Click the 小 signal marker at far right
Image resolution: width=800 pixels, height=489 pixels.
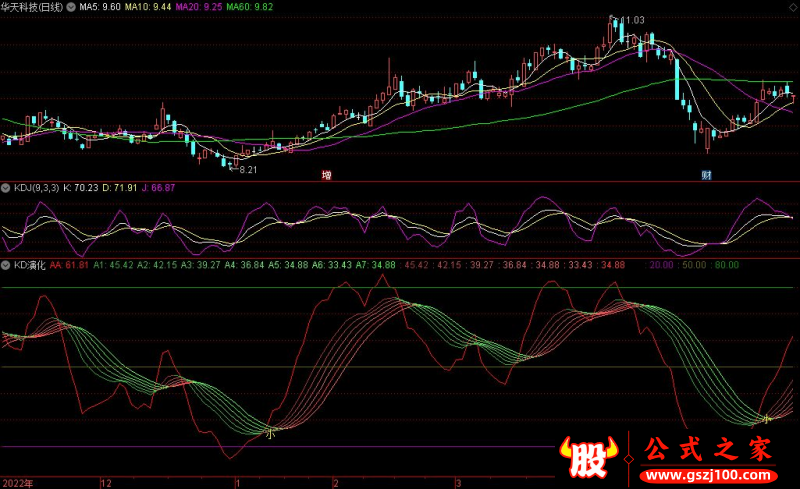767,418
